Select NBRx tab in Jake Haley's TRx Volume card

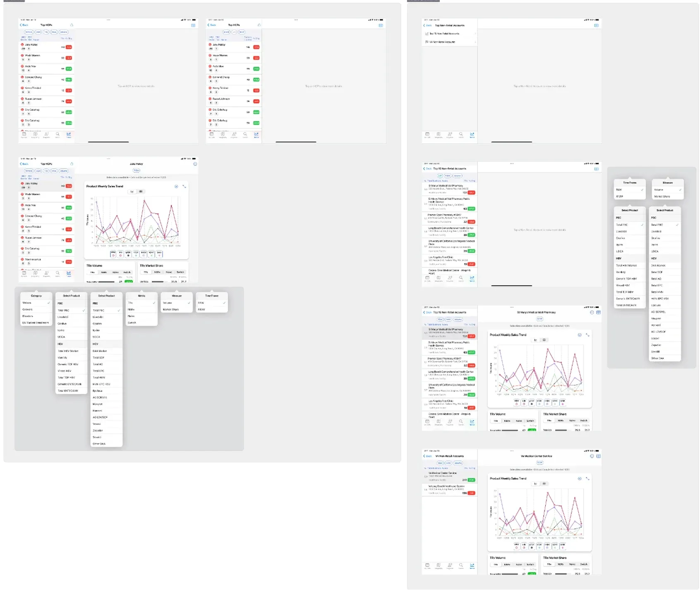tap(104, 272)
